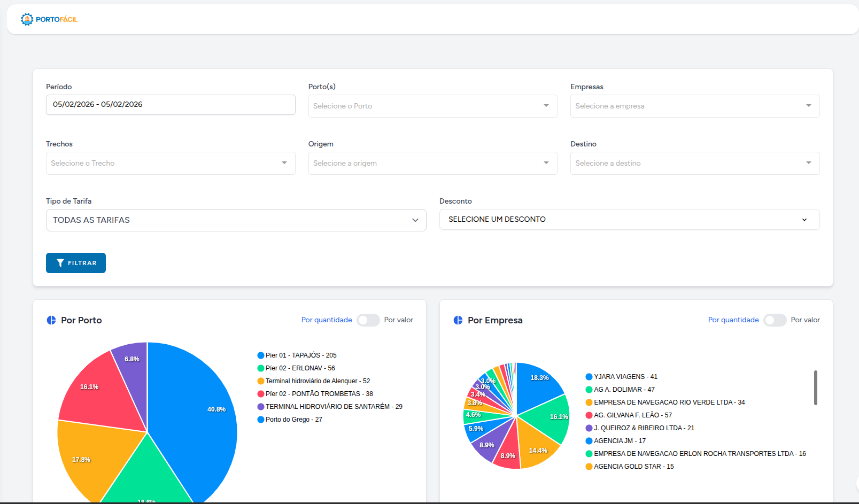Click Por quantidade label in Por Empresa
This screenshot has width=859, height=504.
click(733, 320)
